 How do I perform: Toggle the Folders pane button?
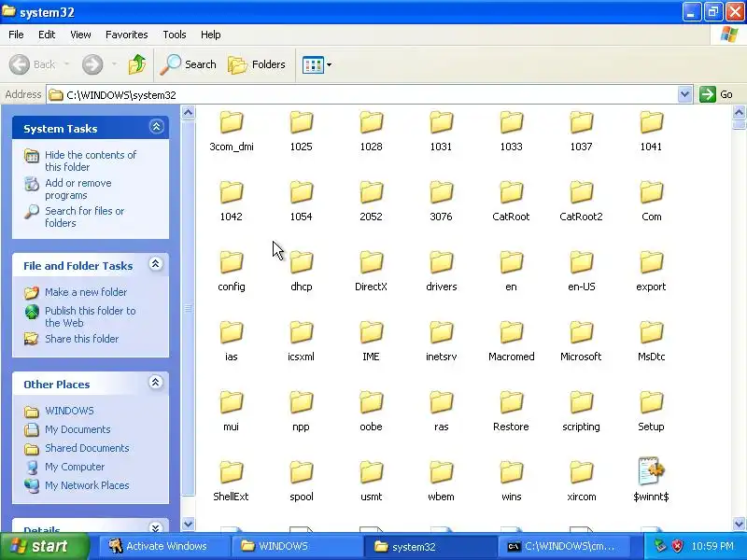pyautogui.click(x=257, y=64)
